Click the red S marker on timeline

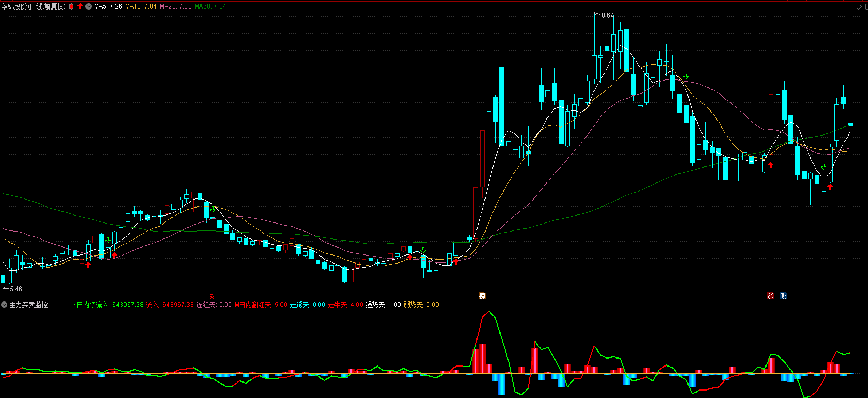click(x=212, y=296)
